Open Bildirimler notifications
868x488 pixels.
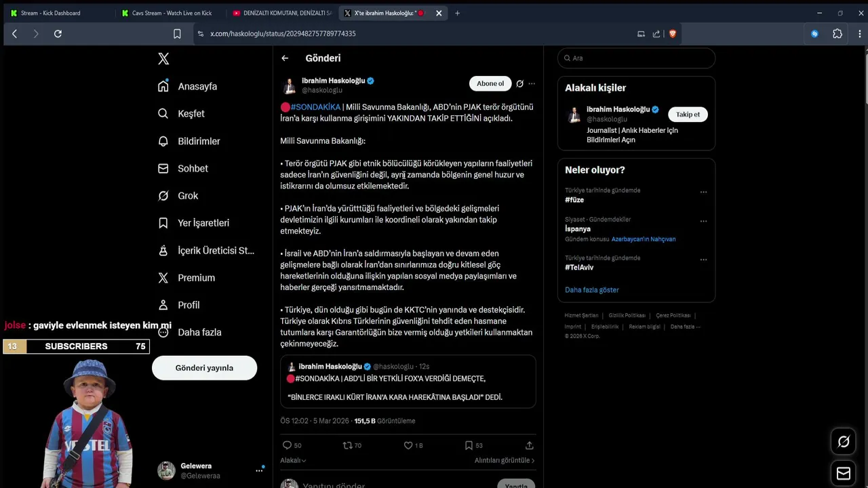189,141
